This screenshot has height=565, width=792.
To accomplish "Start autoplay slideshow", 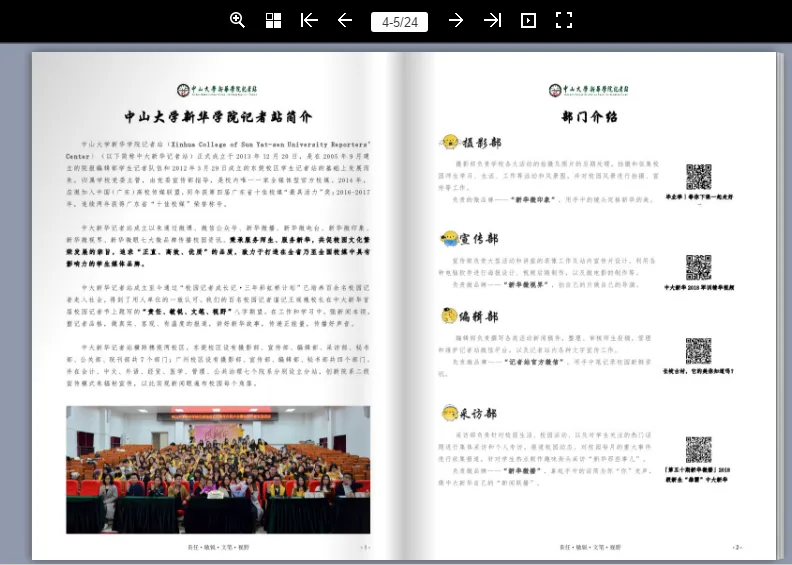I will pos(528,20).
